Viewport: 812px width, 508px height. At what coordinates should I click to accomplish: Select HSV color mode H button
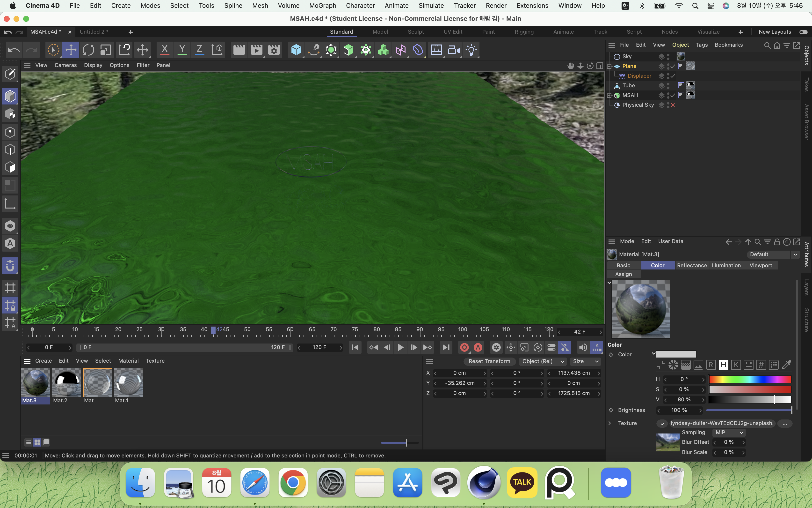pos(723,365)
